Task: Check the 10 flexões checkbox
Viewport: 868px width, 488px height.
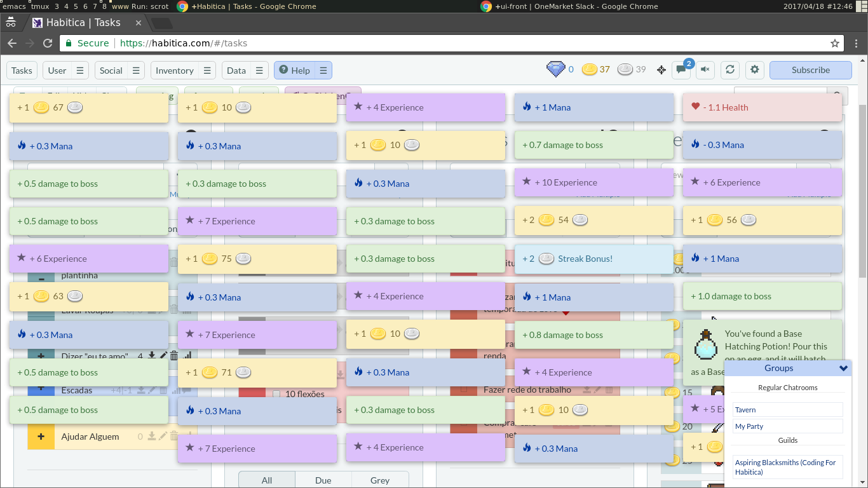Action: pos(276,394)
